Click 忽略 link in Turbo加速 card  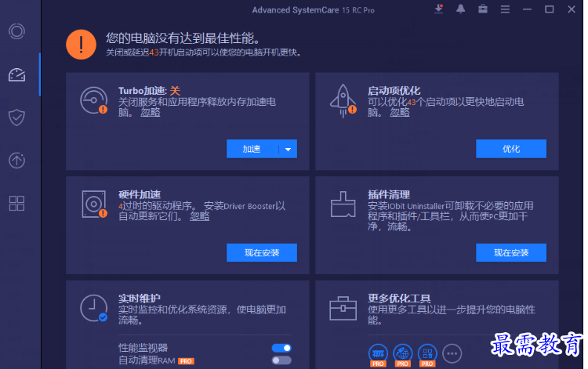(x=150, y=112)
